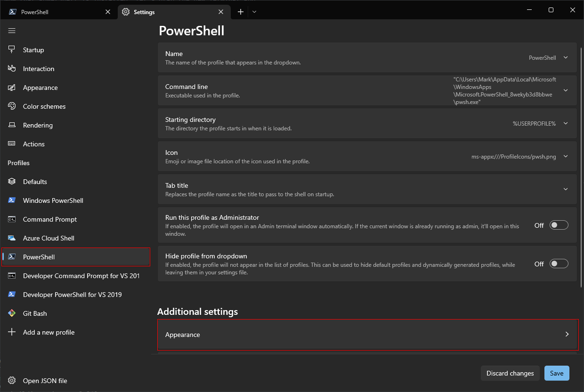The image size is (584, 392).
Task: Click the pwsh.exe command line path
Action: 504,90
